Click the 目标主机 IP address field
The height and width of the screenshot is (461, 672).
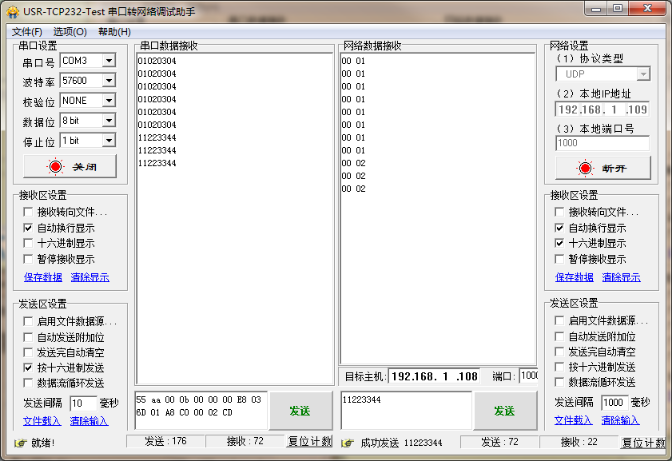click(x=436, y=376)
